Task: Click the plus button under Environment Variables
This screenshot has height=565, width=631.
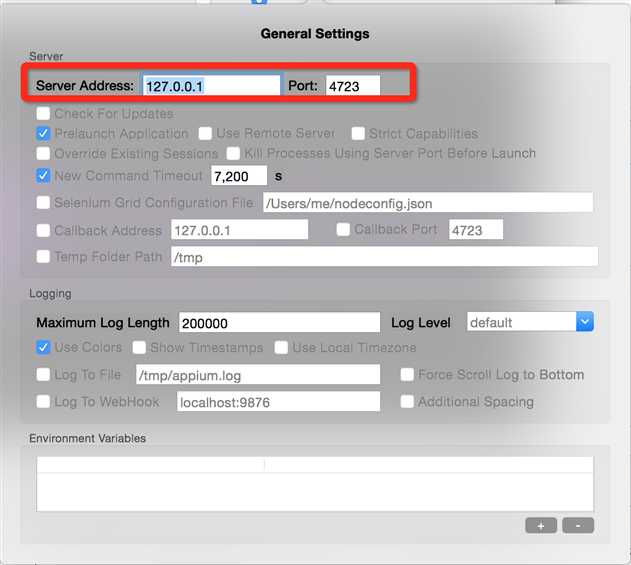Action: (x=541, y=526)
